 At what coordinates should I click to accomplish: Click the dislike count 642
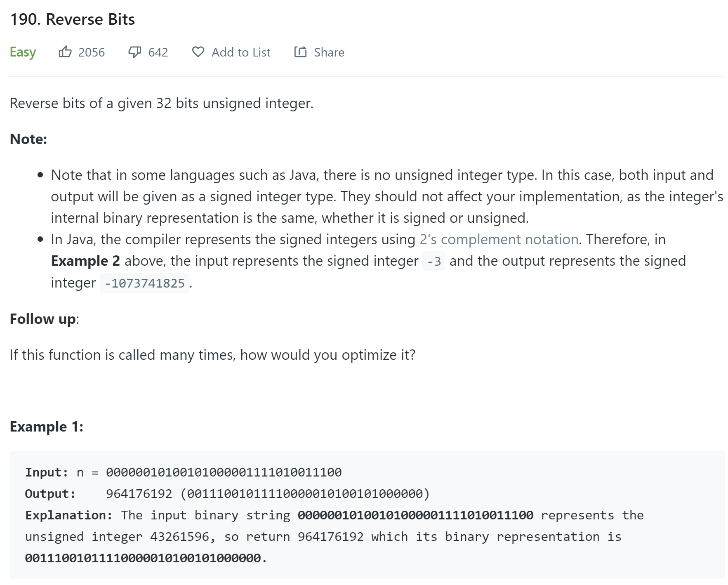(x=158, y=52)
